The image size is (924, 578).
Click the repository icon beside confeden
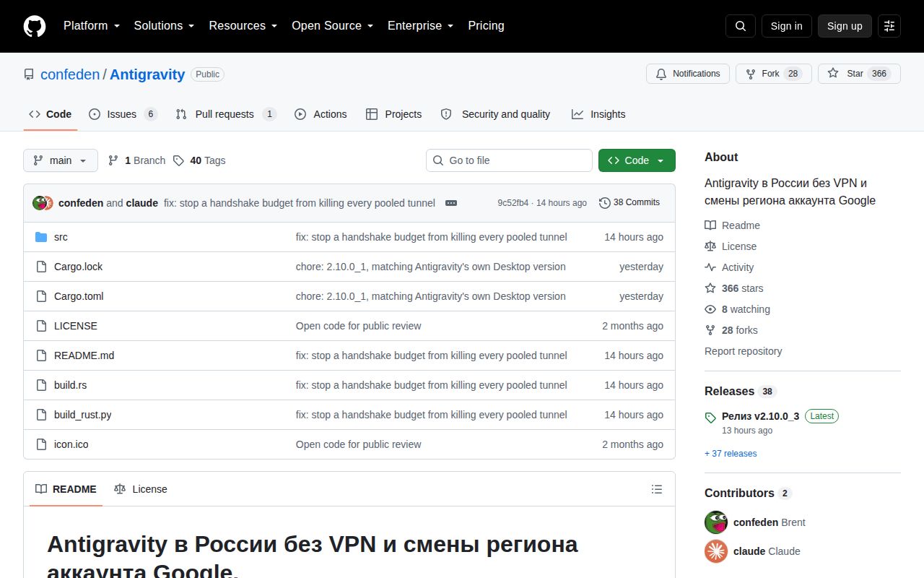pos(29,74)
